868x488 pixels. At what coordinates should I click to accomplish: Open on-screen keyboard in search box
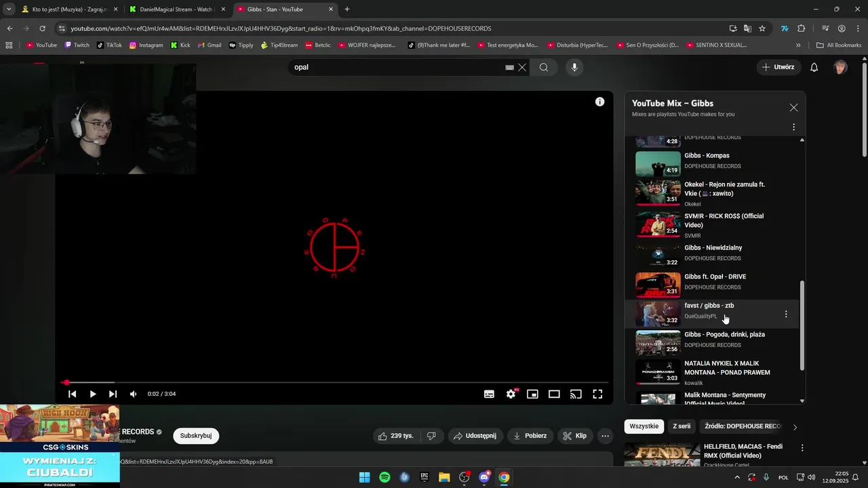(509, 67)
